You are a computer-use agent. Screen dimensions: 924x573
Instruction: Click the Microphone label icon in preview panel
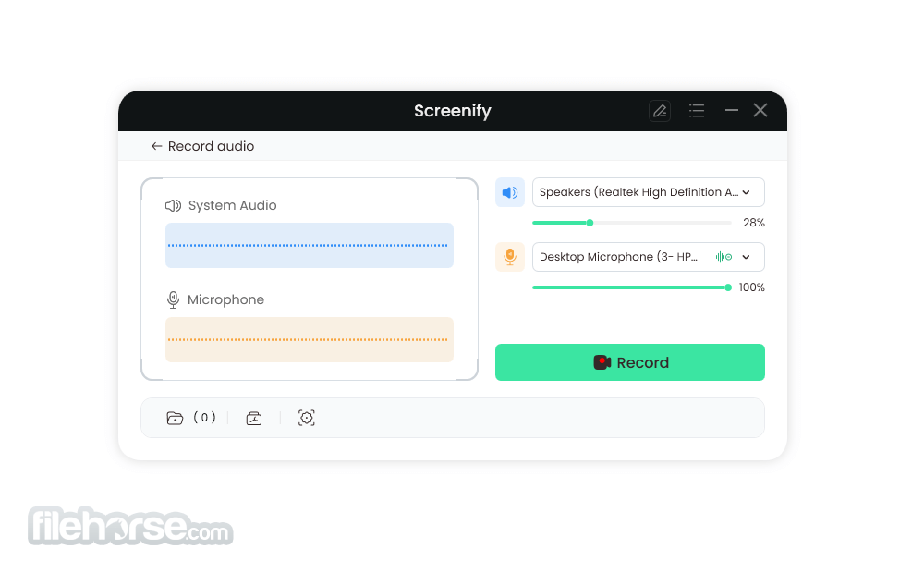pyautogui.click(x=173, y=300)
